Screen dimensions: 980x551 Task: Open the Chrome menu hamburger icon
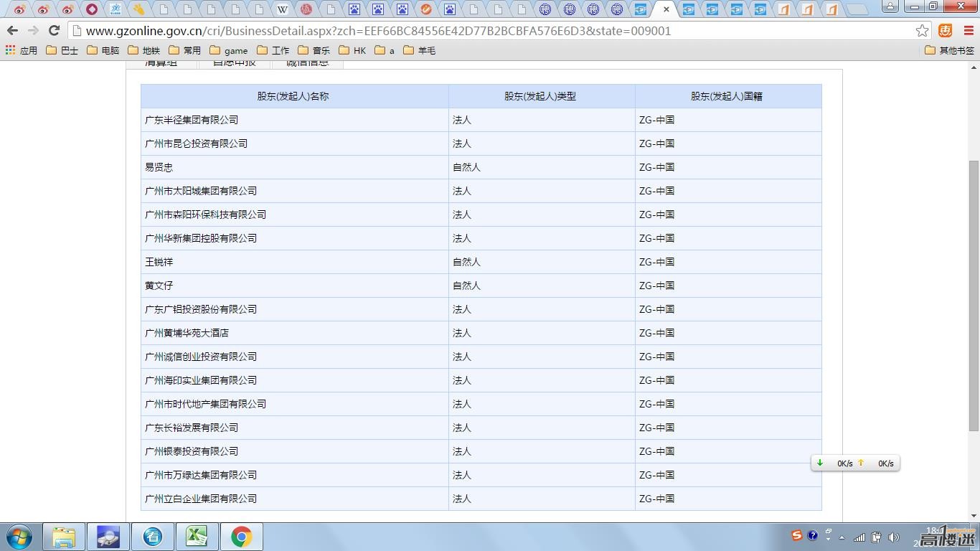[x=967, y=31]
